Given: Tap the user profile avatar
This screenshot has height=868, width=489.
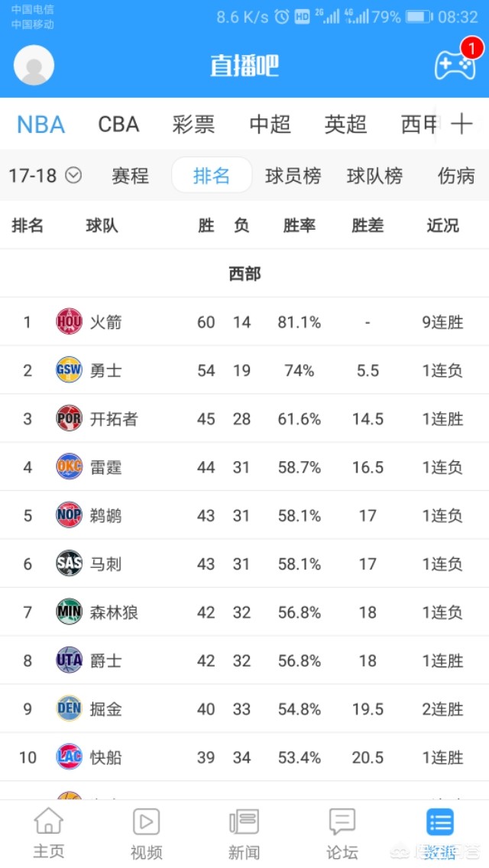Looking at the screenshot, I should pos(34,65).
